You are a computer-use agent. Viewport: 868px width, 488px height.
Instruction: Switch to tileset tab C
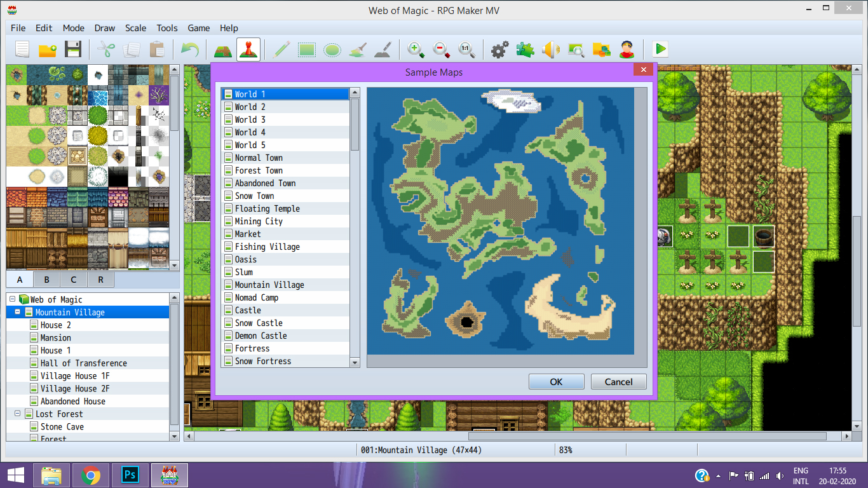[74, 280]
